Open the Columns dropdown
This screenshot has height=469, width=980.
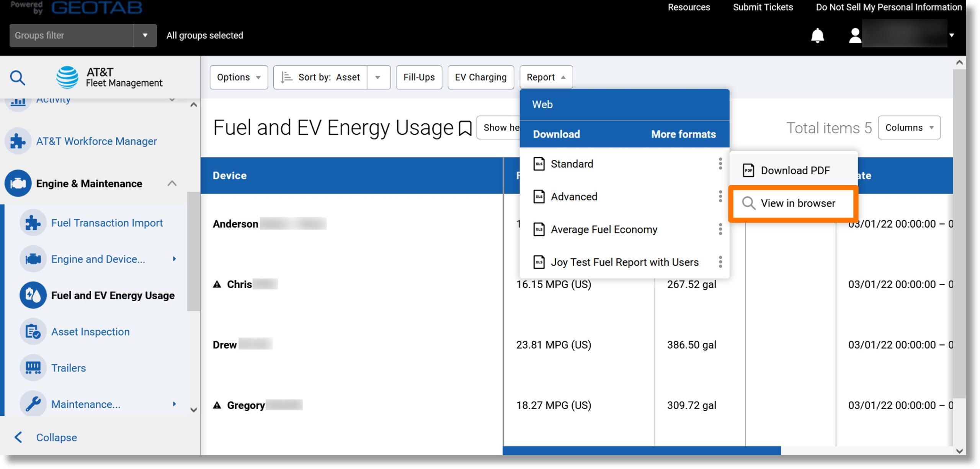pos(909,128)
